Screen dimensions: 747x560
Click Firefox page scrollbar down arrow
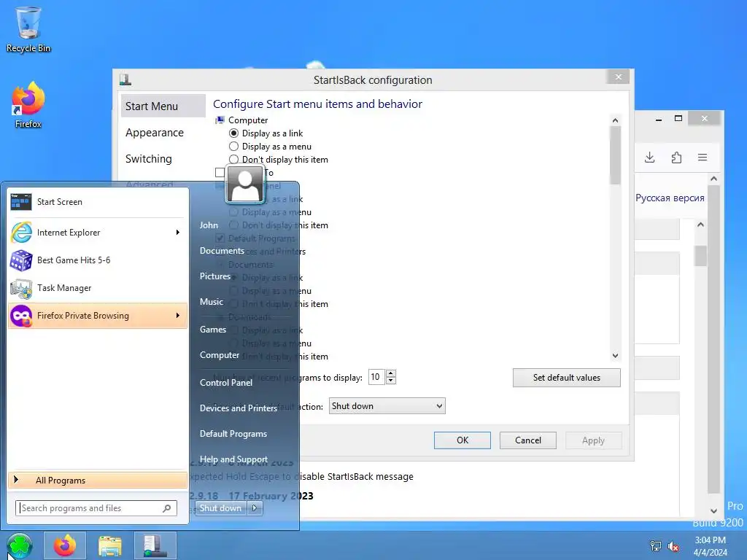point(713,511)
